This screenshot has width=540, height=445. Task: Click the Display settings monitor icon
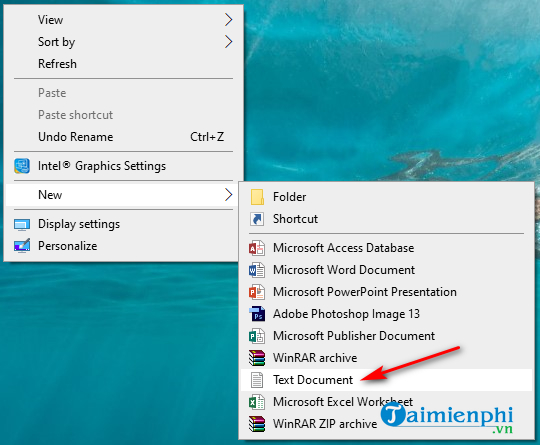(22, 225)
